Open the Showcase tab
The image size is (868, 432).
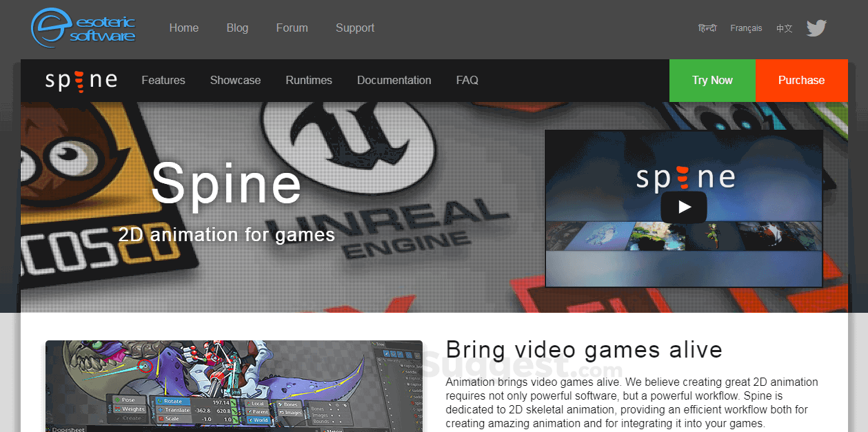pyautogui.click(x=235, y=81)
